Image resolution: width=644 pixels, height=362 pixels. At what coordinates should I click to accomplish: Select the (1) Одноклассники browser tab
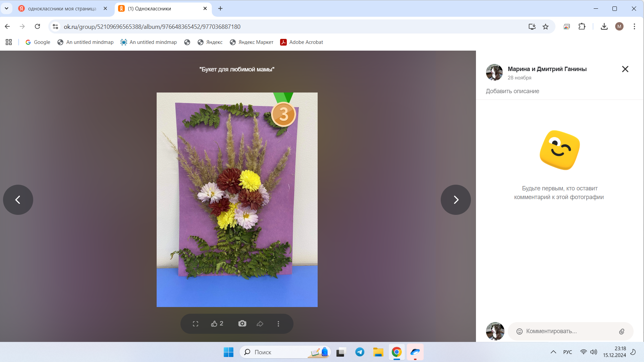[x=163, y=9]
